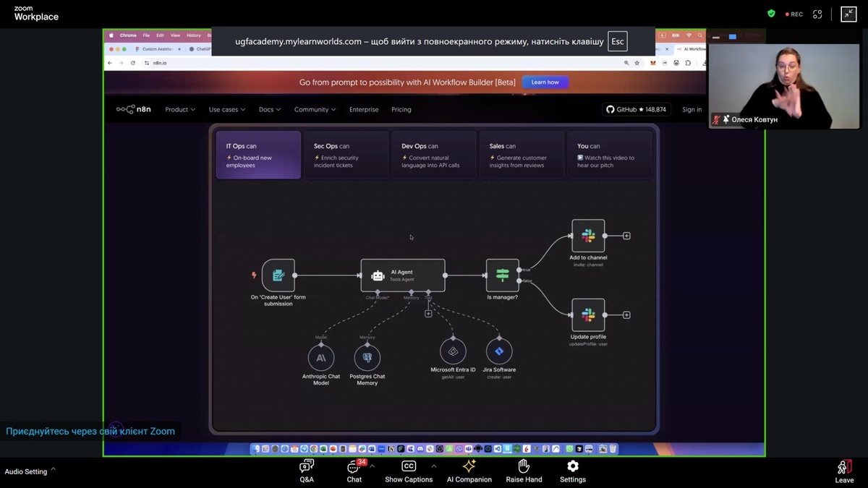
Task: Open the Chat panel
Action: pos(354,467)
